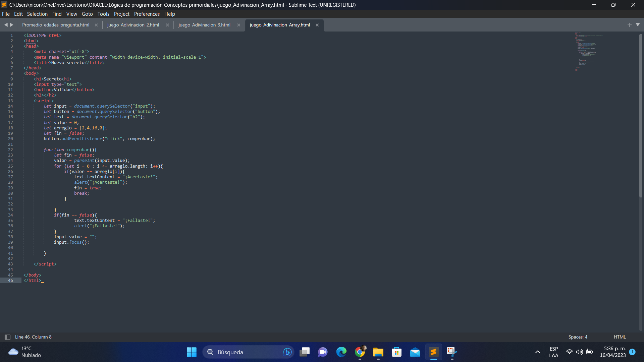Open the notification badge icon
Screen dimensions: 644x362
[x=632, y=352]
